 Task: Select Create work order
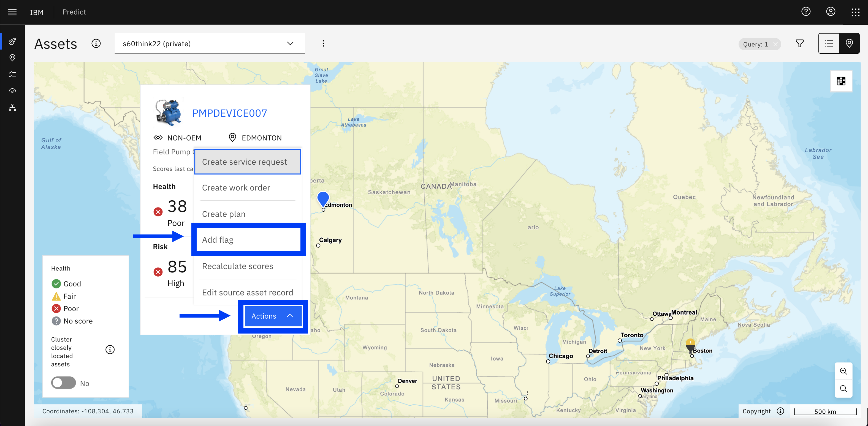(248, 188)
